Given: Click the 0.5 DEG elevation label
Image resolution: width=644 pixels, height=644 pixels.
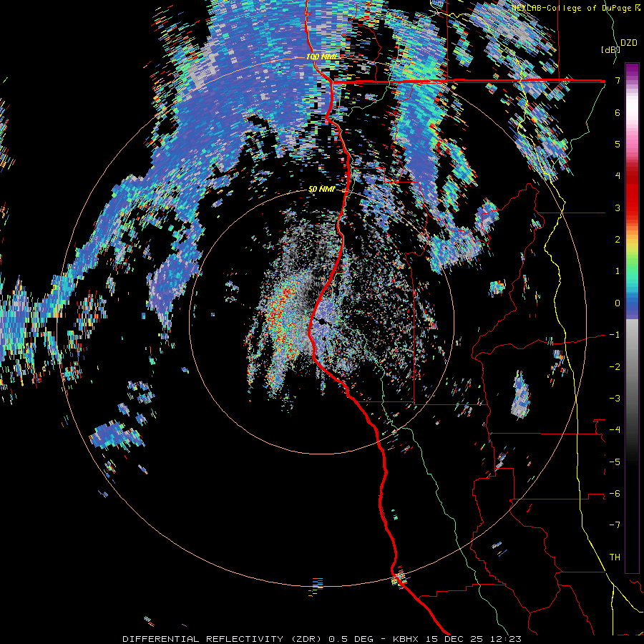Looking at the screenshot, I should (353, 639).
